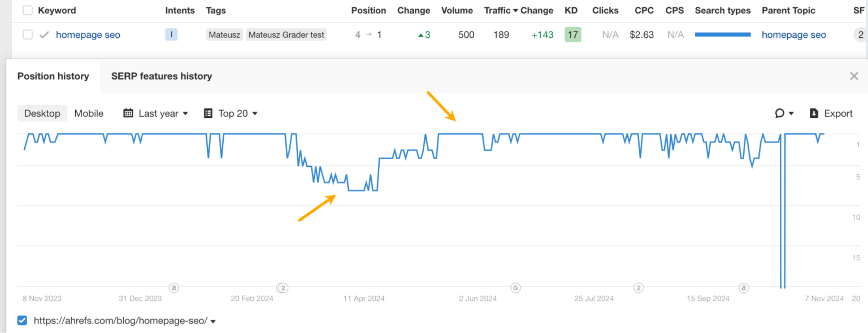Click the gray checkmark beside homepage seo

pos(44,34)
